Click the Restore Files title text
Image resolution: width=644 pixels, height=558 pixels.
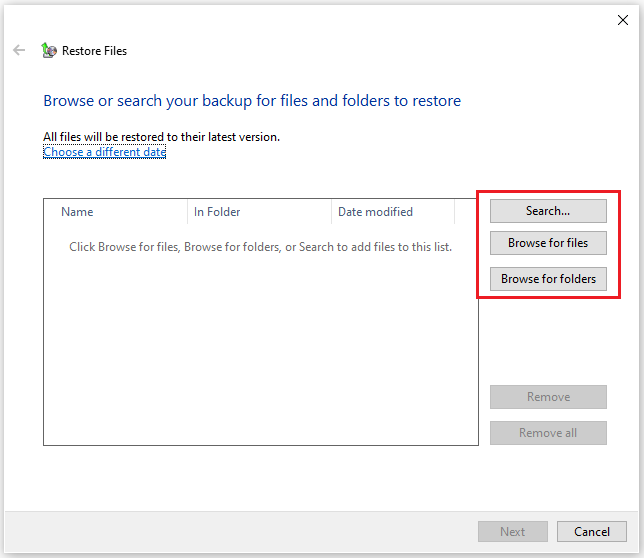[94, 51]
